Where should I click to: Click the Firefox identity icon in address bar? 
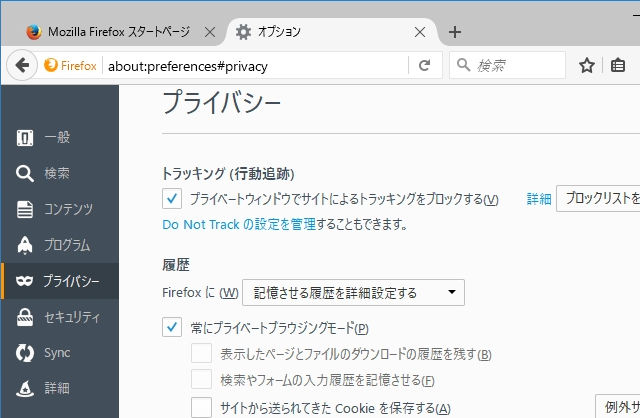coord(51,65)
